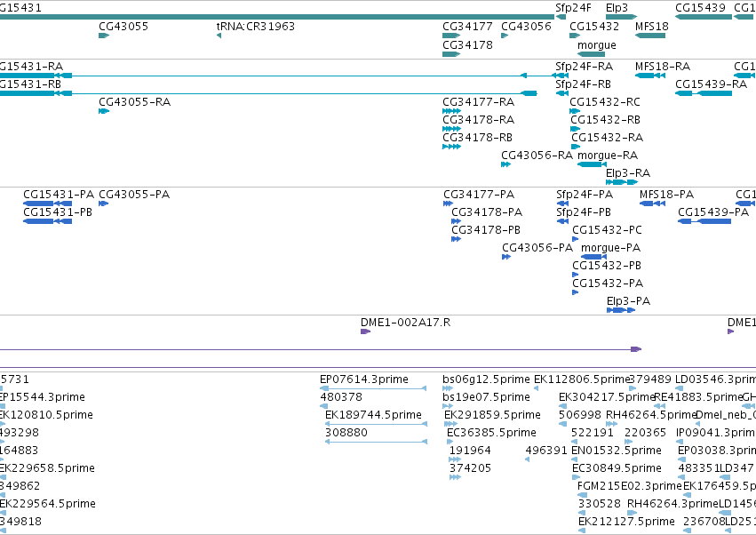The width and height of the screenshot is (756, 535).
Task: Open the EK291859.5prime EST
Action: [x=452, y=424]
